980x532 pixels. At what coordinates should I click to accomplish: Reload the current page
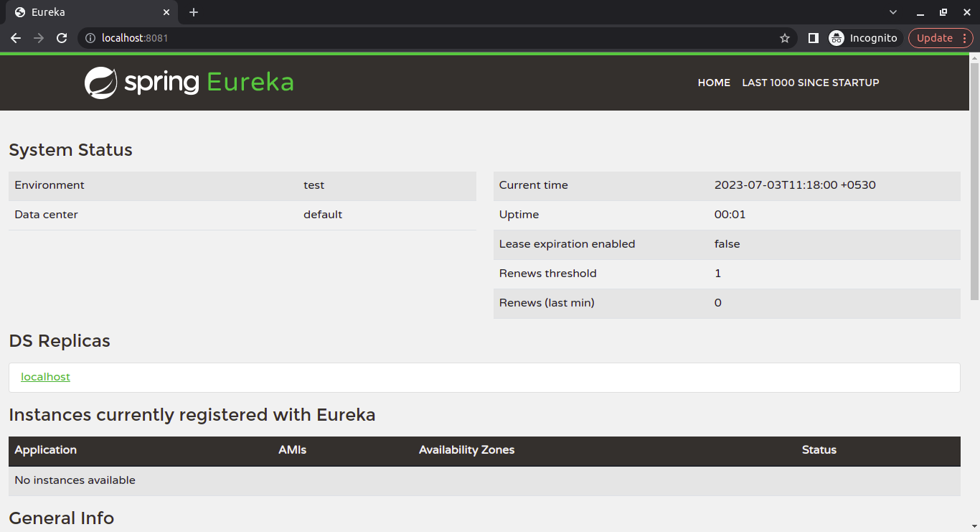coord(62,37)
